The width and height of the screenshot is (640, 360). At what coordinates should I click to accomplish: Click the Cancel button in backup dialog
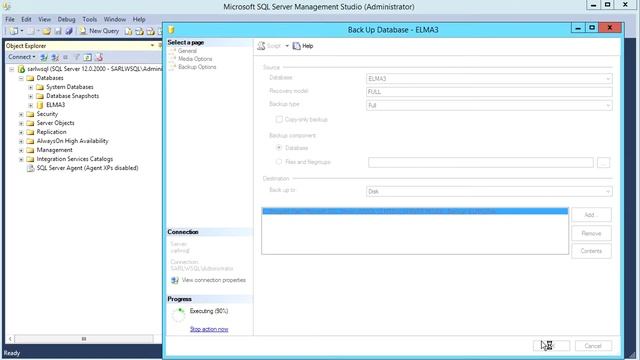(593, 346)
